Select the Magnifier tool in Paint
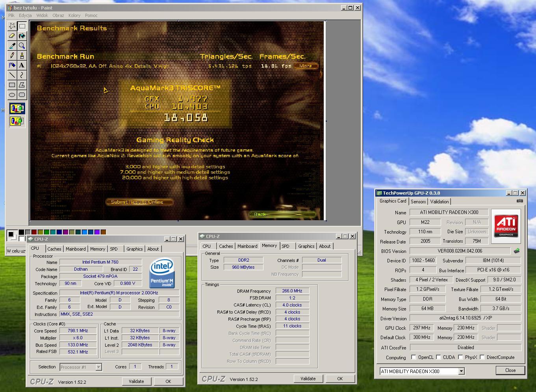536x392 pixels. point(22,46)
